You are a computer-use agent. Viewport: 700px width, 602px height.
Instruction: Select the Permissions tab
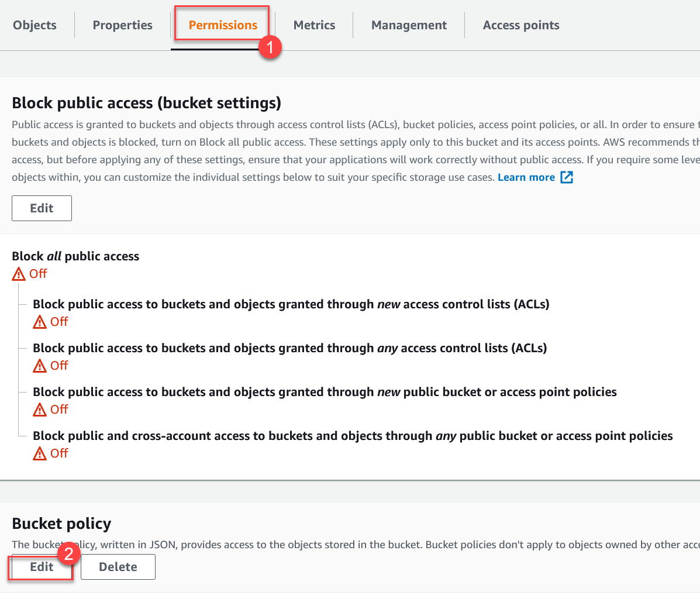pos(223,25)
